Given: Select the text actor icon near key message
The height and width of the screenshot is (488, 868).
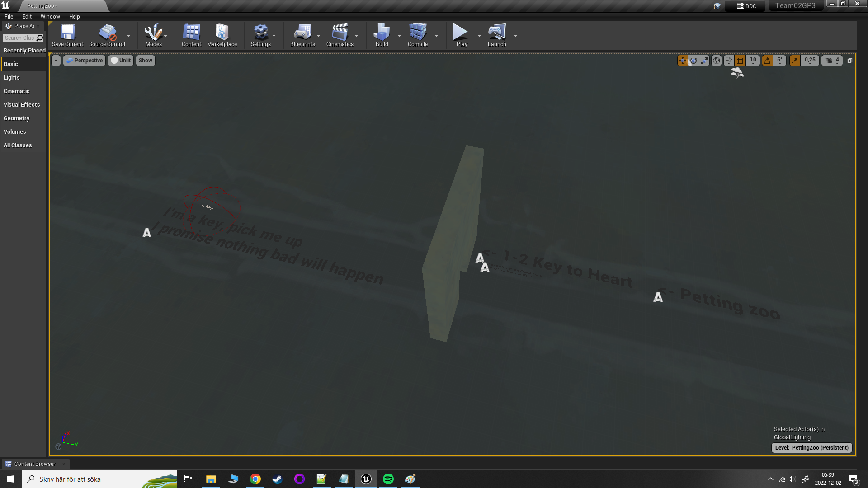Looking at the screenshot, I should click(146, 233).
